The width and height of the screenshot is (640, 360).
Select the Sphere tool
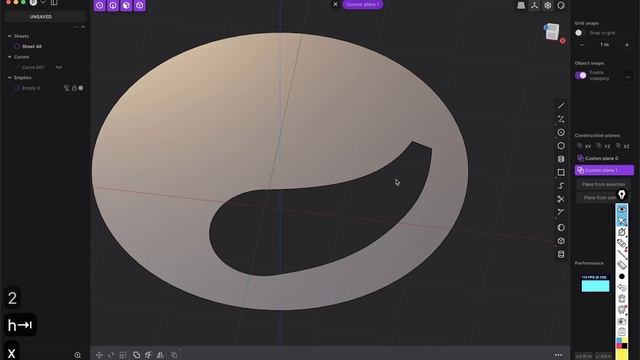pos(561,227)
